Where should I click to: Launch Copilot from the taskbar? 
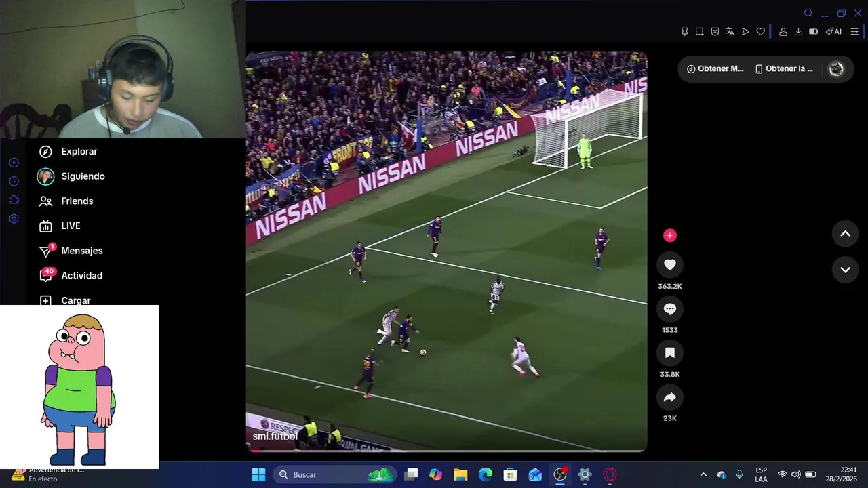pyautogui.click(x=435, y=474)
